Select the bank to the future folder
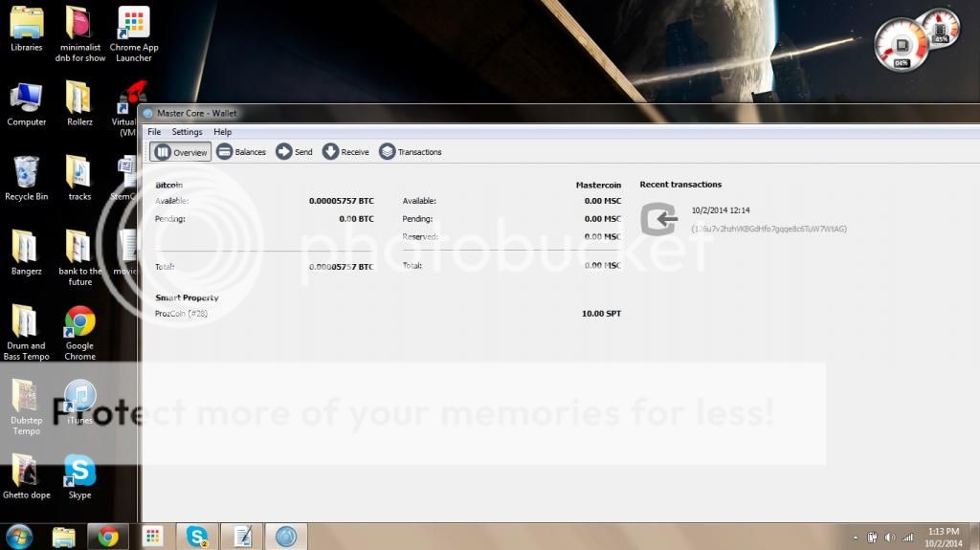The width and height of the screenshot is (980, 550). point(80,258)
